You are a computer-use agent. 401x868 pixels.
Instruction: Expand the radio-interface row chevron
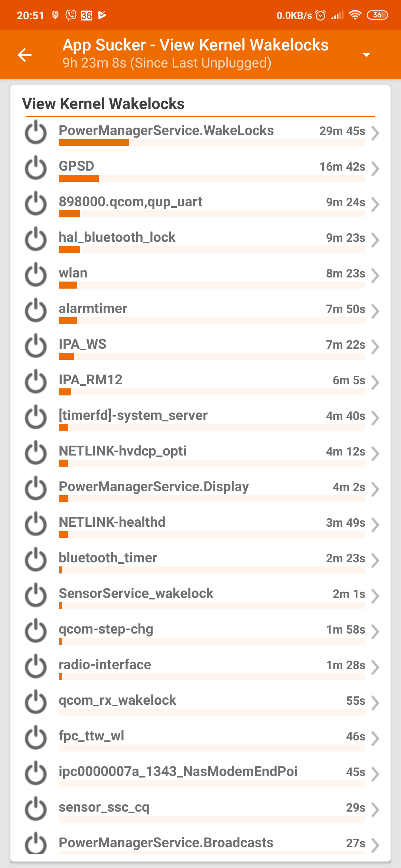(x=375, y=667)
